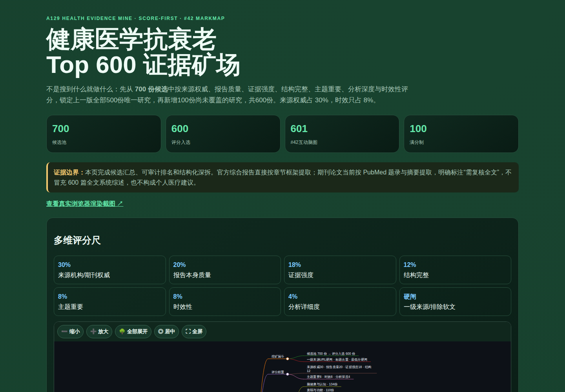Select the 评分权重 mind map label
565x392 pixels.
pyautogui.click(x=278, y=372)
